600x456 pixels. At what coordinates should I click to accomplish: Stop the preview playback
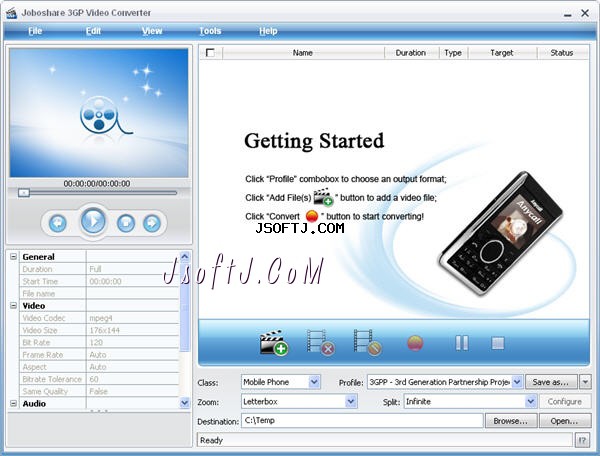(x=126, y=223)
